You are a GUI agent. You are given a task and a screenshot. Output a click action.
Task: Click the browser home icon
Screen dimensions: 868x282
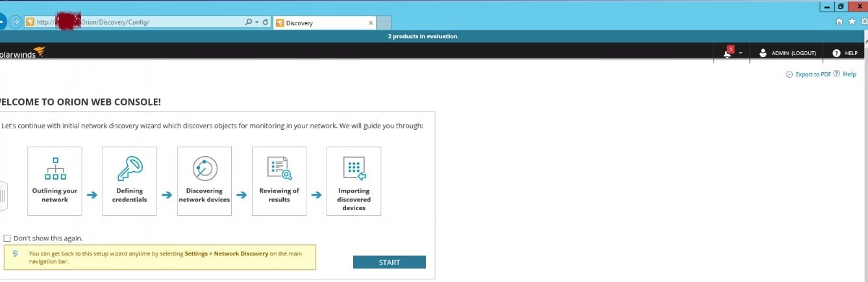click(x=839, y=22)
